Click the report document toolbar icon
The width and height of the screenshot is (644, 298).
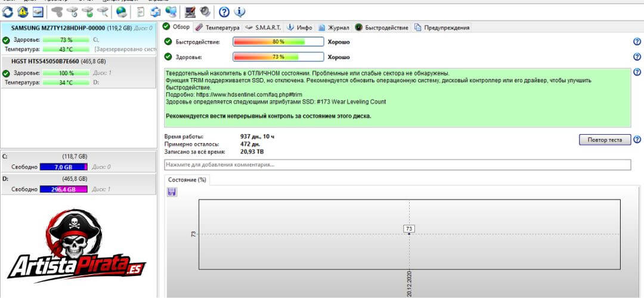point(140,12)
